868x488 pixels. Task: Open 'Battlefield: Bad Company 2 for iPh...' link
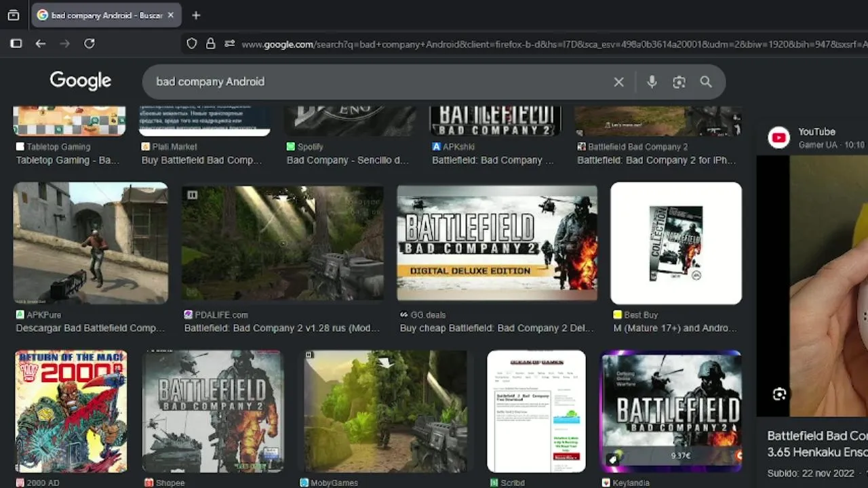[656, 160]
